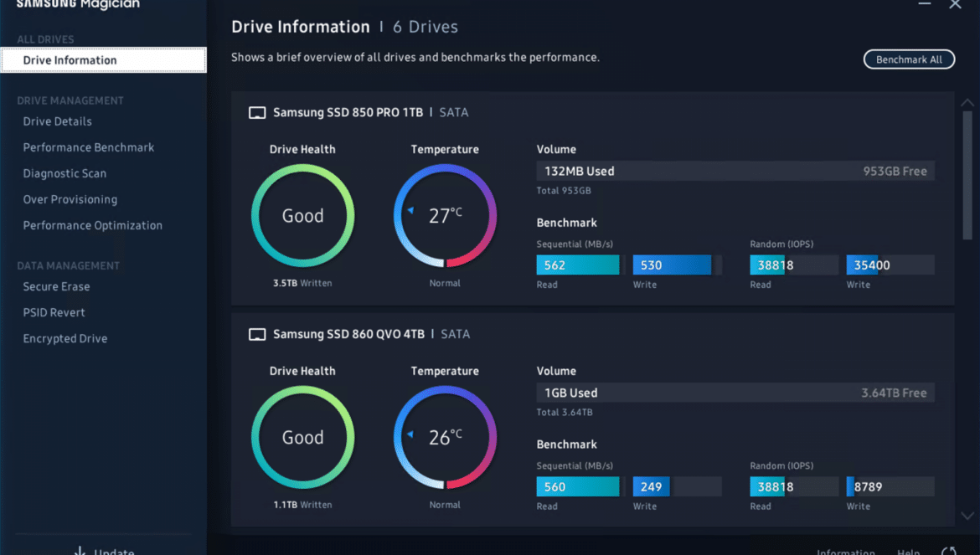Open the Secure Erase section
Viewport: 980px width, 555px height.
pyautogui.click(x=56, y=286)
